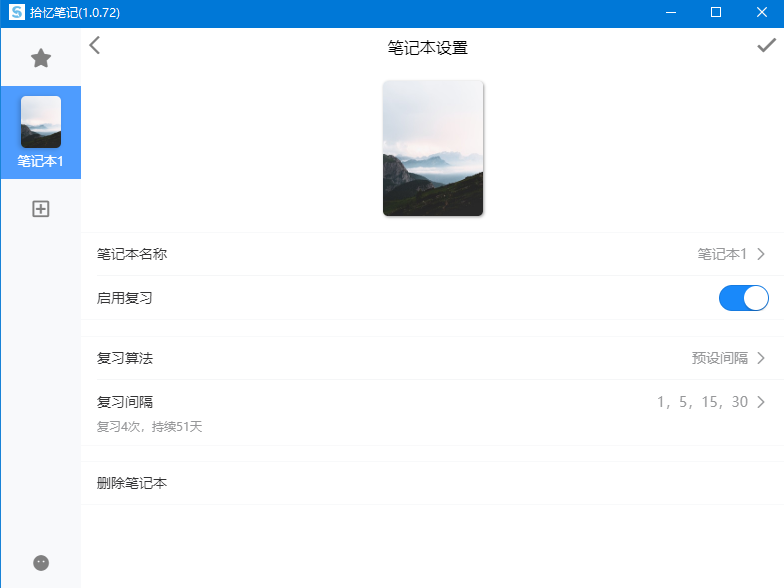
Task: Go back with the left arrow
Action: coord(94,46)
